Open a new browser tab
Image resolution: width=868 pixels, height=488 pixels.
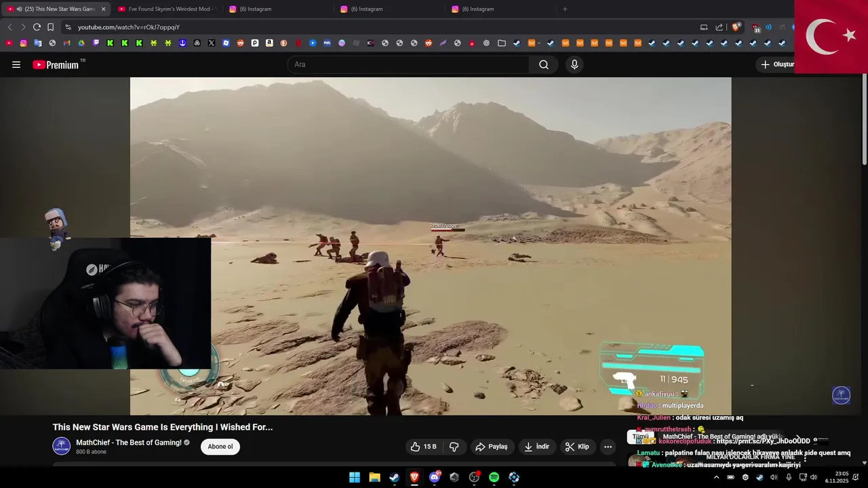coord(565,9)
